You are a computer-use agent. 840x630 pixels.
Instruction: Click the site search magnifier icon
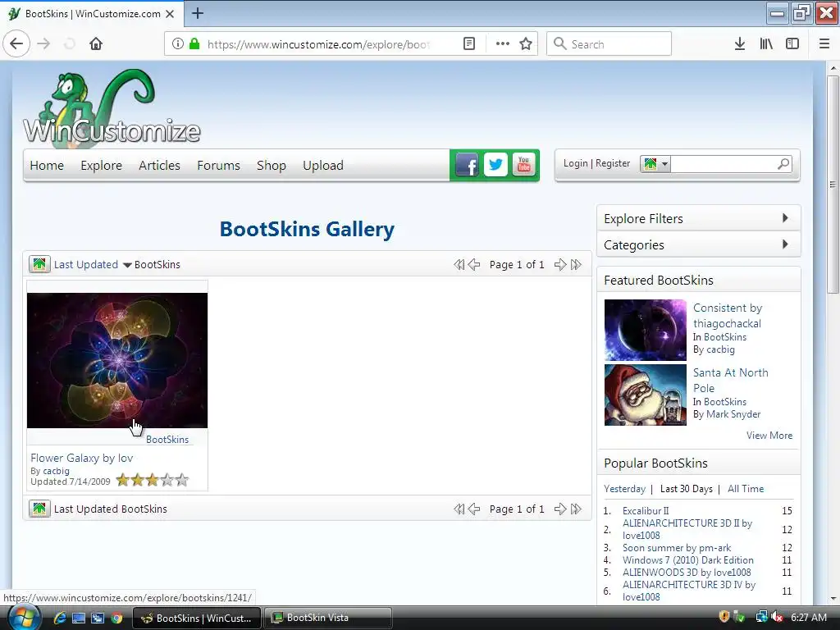tap(783, 164)
